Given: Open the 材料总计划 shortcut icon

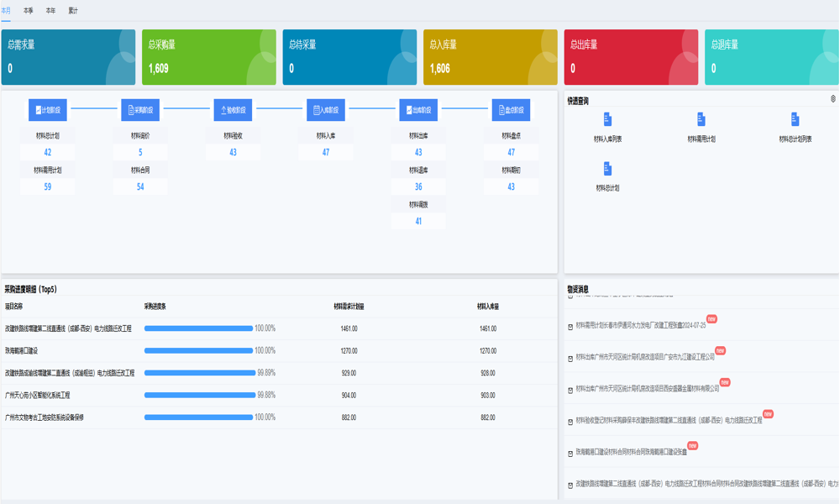Looking at the screenshot, I should coord(607,171).
